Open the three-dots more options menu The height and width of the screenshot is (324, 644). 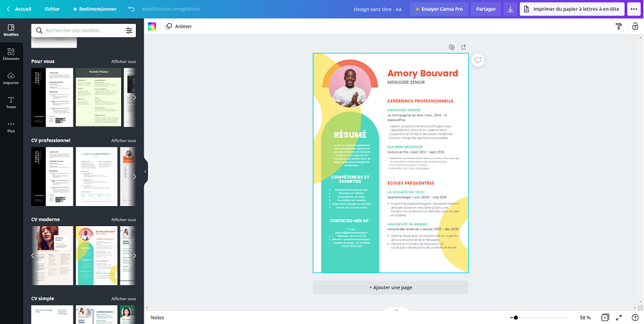(634, 9)
